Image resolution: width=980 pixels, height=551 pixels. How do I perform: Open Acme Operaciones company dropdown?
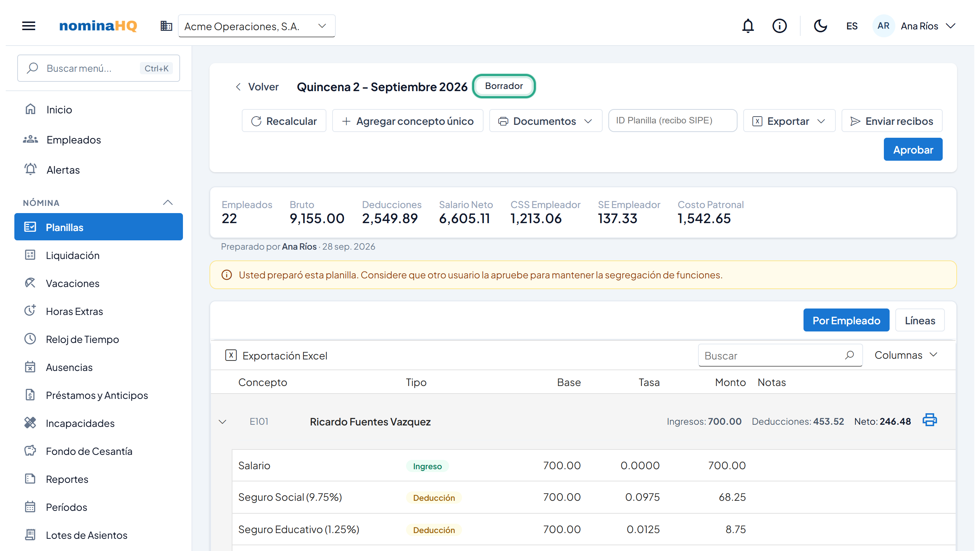(x=257, y=26)
